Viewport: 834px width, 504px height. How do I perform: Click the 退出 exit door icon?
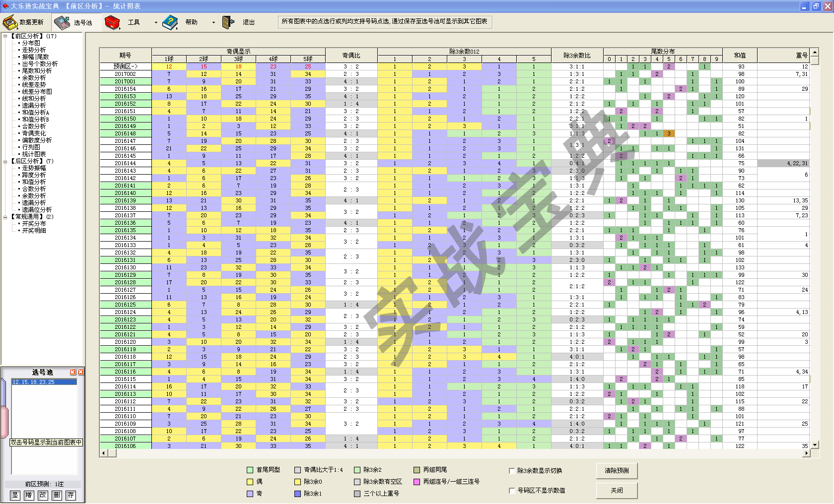point(228,22)
